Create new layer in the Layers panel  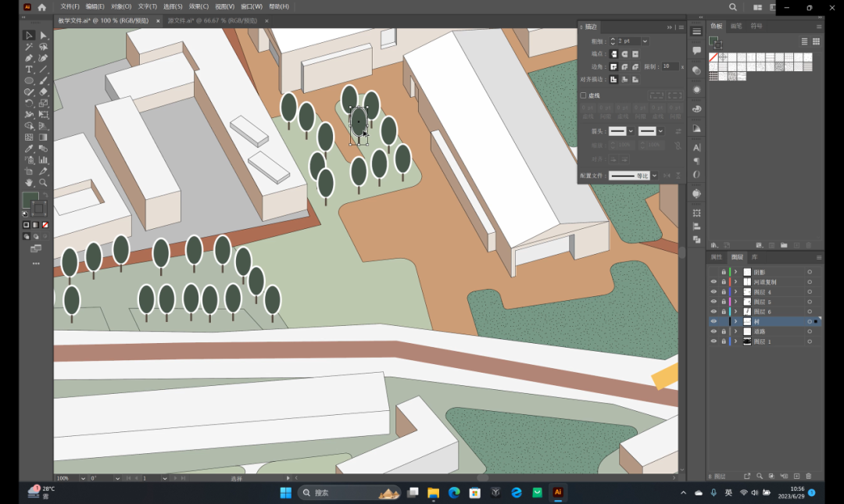tap(796, 476)
